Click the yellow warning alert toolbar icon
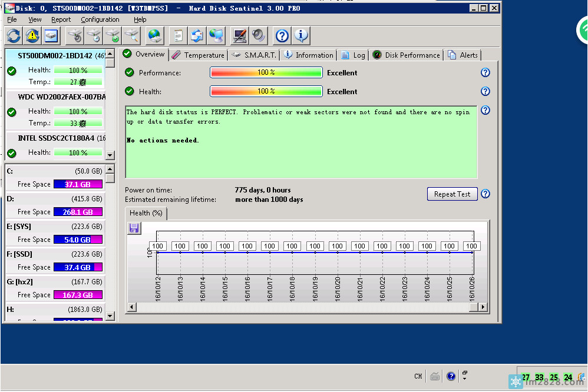Screen dimensions: 588x392 (32, 36)
